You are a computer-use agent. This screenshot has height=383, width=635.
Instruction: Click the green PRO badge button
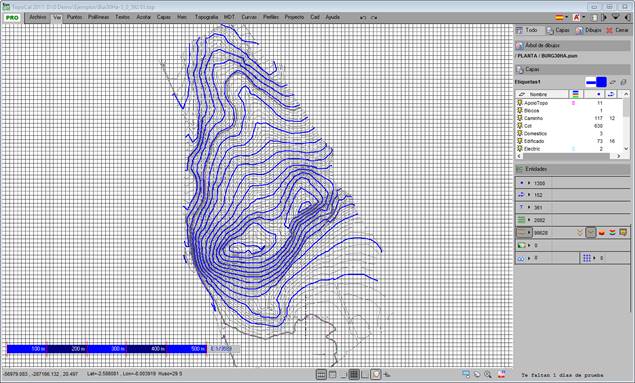(12, 18)
